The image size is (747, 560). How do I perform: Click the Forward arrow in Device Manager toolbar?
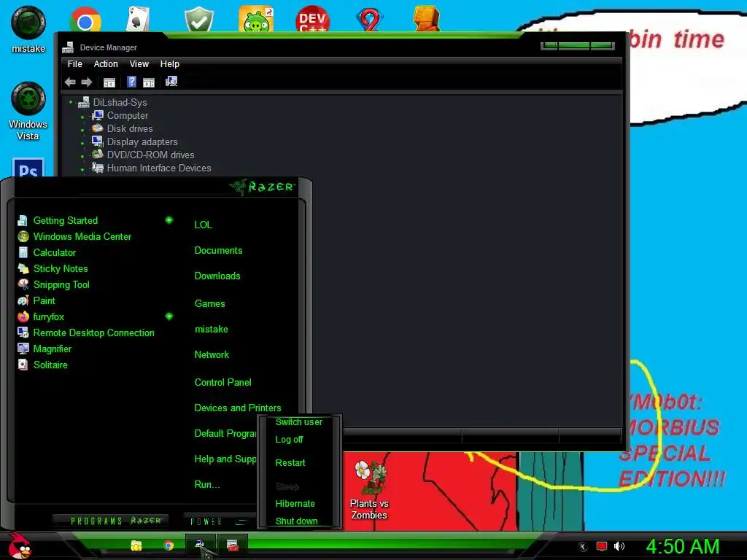point(87,82)
